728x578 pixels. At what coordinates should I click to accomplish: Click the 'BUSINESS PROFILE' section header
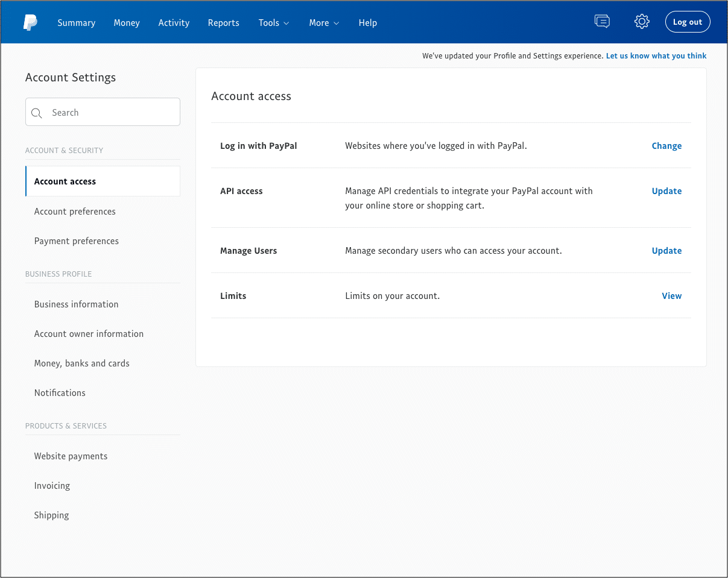(59, 274)
